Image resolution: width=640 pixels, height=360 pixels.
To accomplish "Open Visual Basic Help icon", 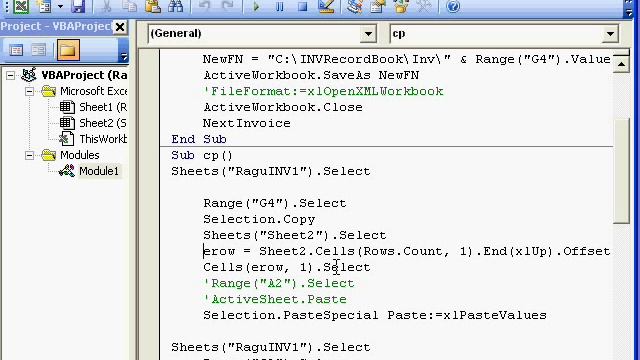I will tap(453, 7).
